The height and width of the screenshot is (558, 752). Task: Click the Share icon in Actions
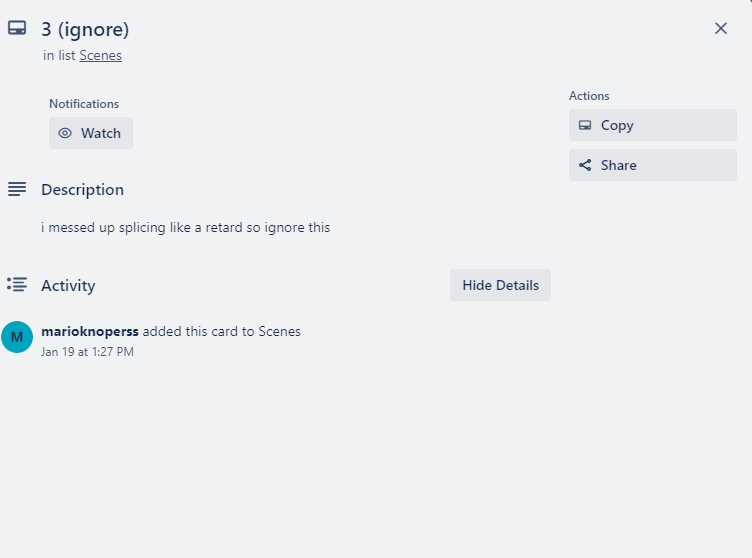click(585, 166)
